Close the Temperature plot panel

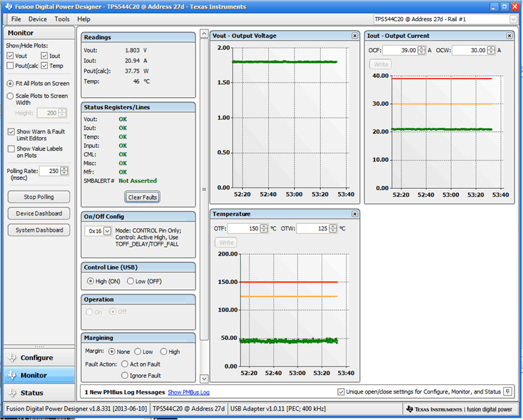355,214
